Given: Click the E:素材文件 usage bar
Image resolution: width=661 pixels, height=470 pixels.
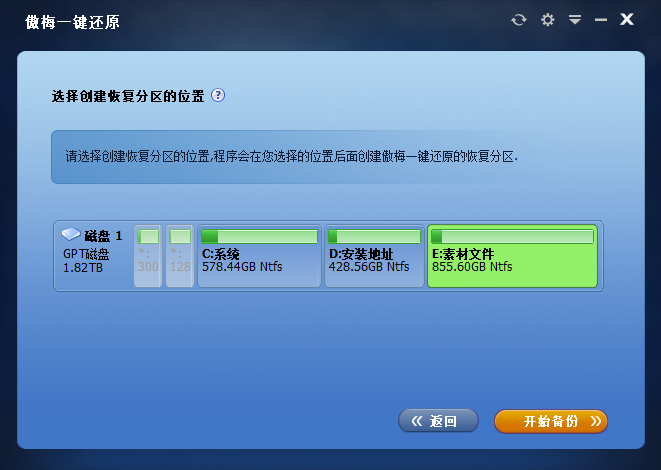Looking at the screenshot, I should click(511, 236).
